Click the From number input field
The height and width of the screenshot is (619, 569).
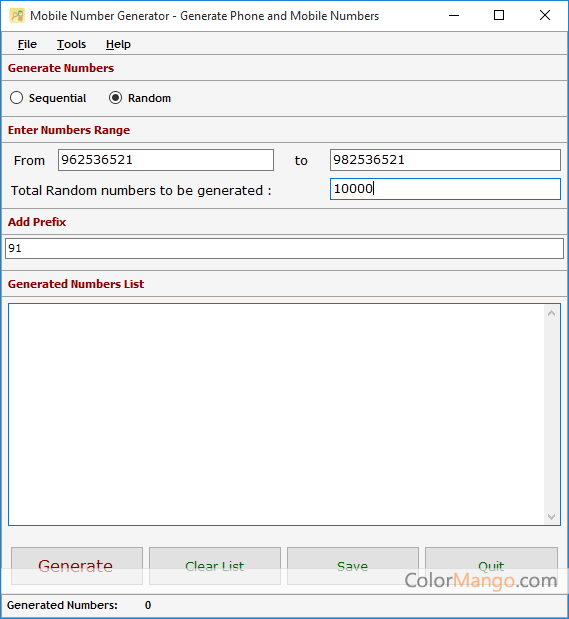point(166,160)
